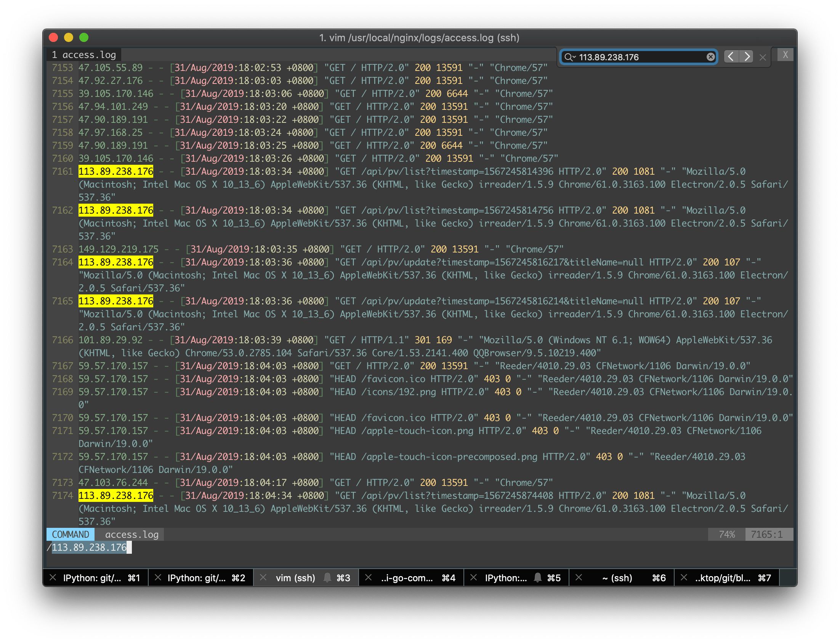Open search options magnifier dropdown
The width and height of the screenshot is (840, 643).
(x=570, y=57)
